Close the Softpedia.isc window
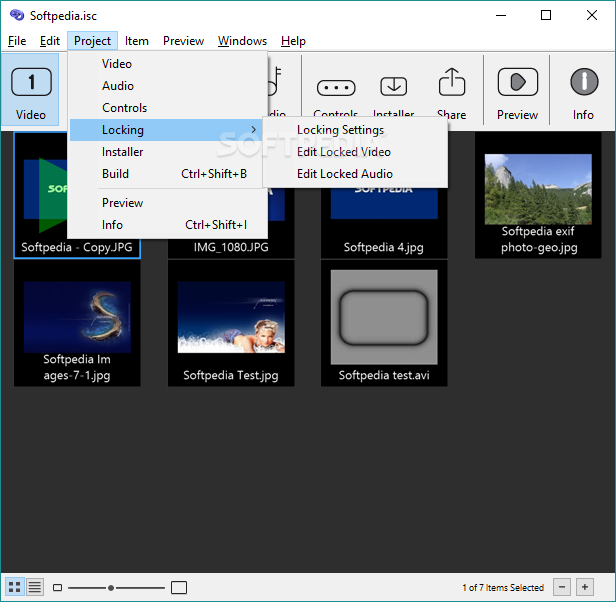The width and height of the screenshot is (616, 602). (x=592, y=15)
